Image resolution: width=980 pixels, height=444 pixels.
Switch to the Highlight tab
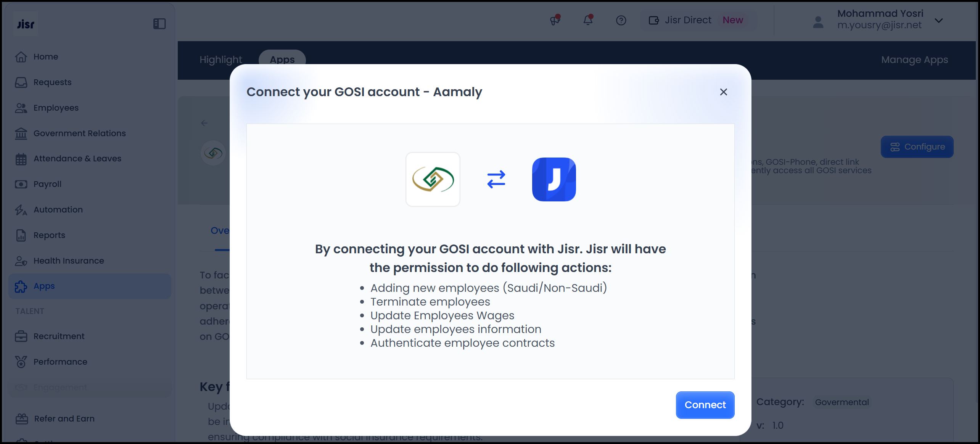pyautogui.click(x=220, y=60)
